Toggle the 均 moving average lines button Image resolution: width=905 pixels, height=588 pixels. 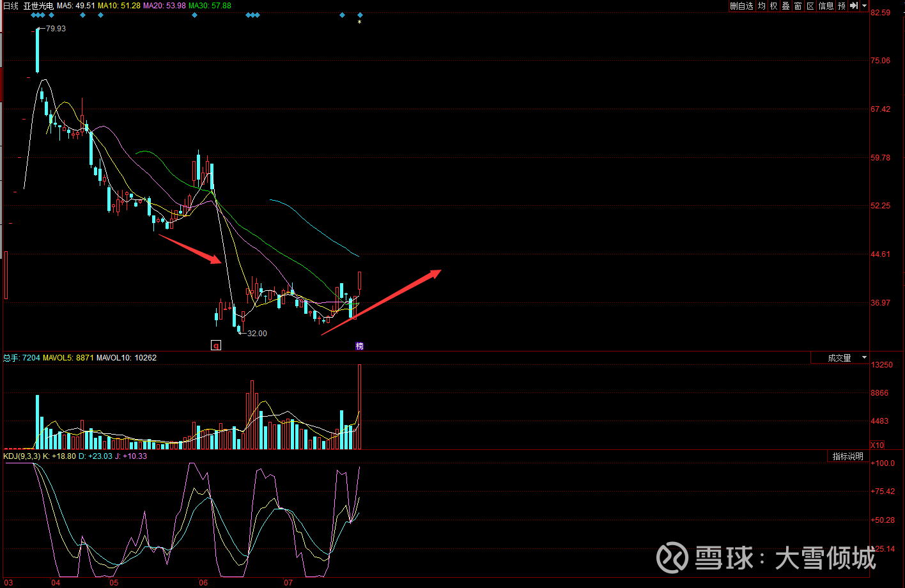762,6
